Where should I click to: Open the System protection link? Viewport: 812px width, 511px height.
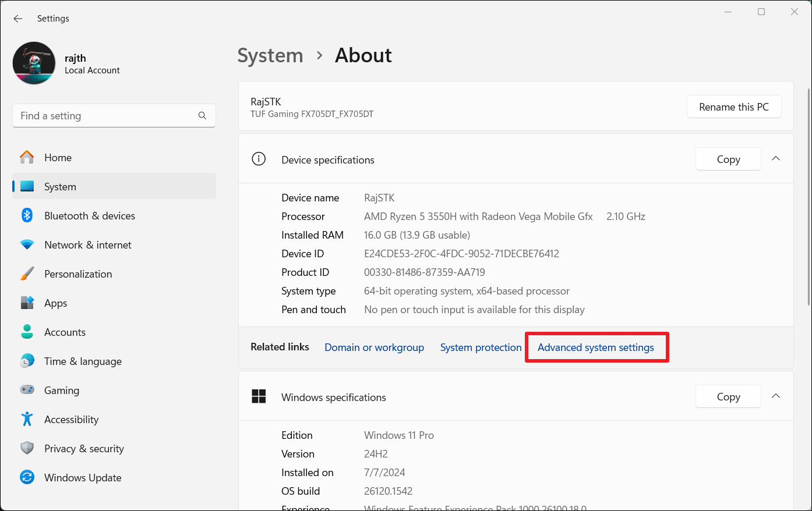[x=481, y=347]
